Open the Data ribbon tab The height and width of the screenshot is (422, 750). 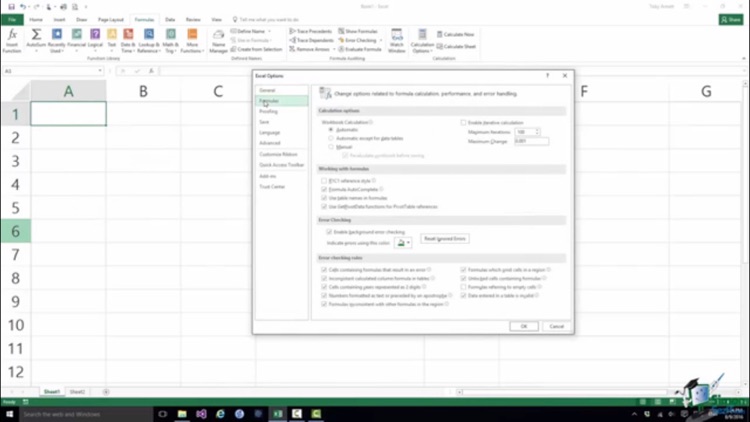click(x=170, y=20)
